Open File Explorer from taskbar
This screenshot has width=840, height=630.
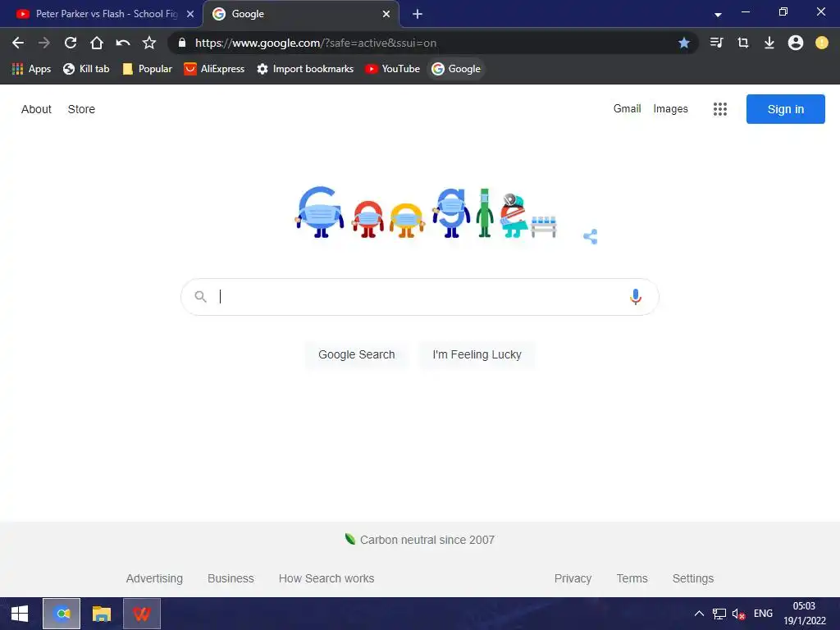pos(101,614)
